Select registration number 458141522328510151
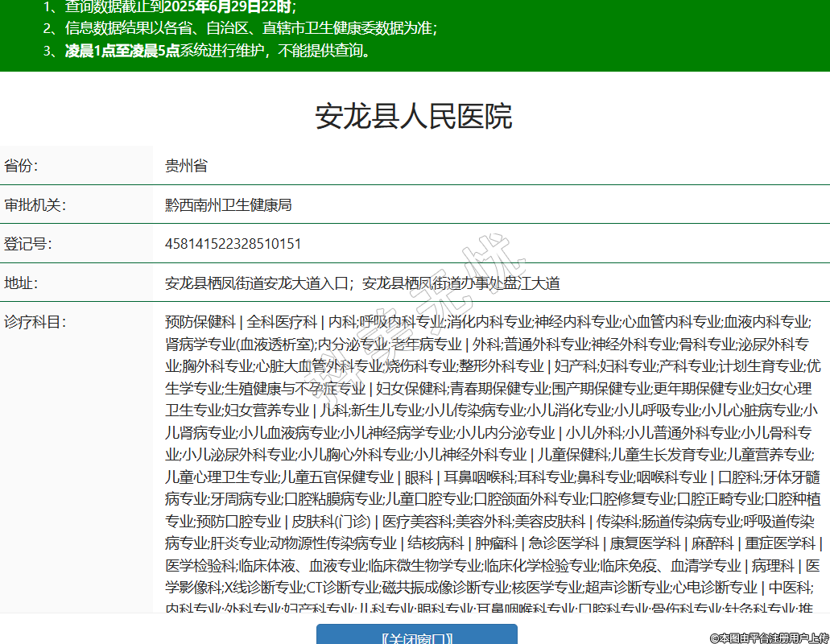The height and width of the screenshot is (644, 830). [x=233, y=243]
